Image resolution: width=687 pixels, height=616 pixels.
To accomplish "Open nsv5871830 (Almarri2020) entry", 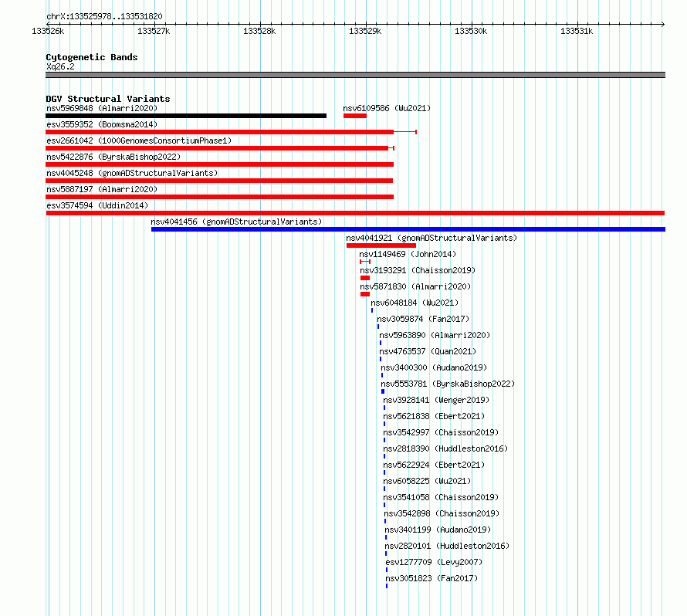I will (x=415, y=286).
